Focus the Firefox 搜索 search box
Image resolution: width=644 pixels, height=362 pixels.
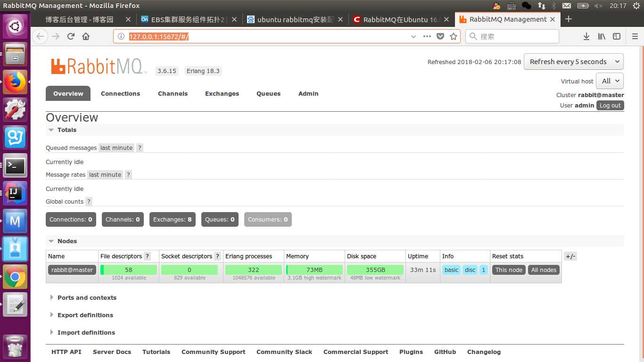[512, 36]
